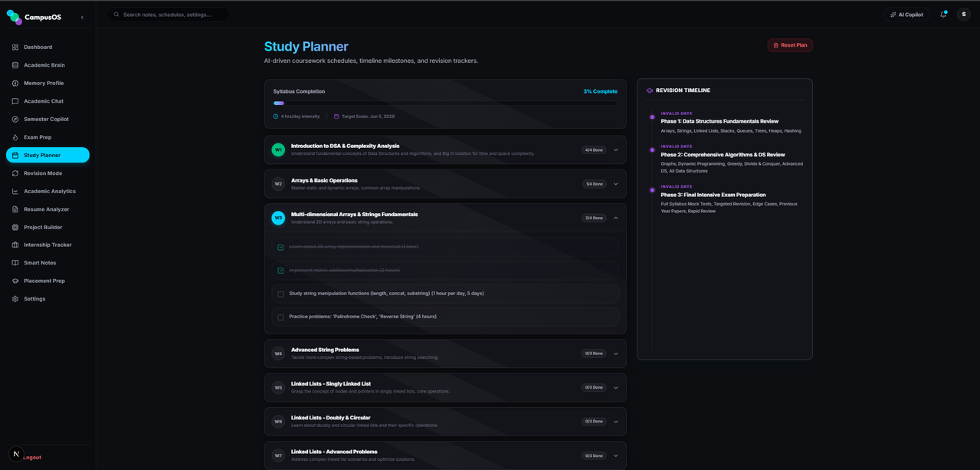Expand Linked Lists - Advanced Problems week
980x470 pixels.
616,455
